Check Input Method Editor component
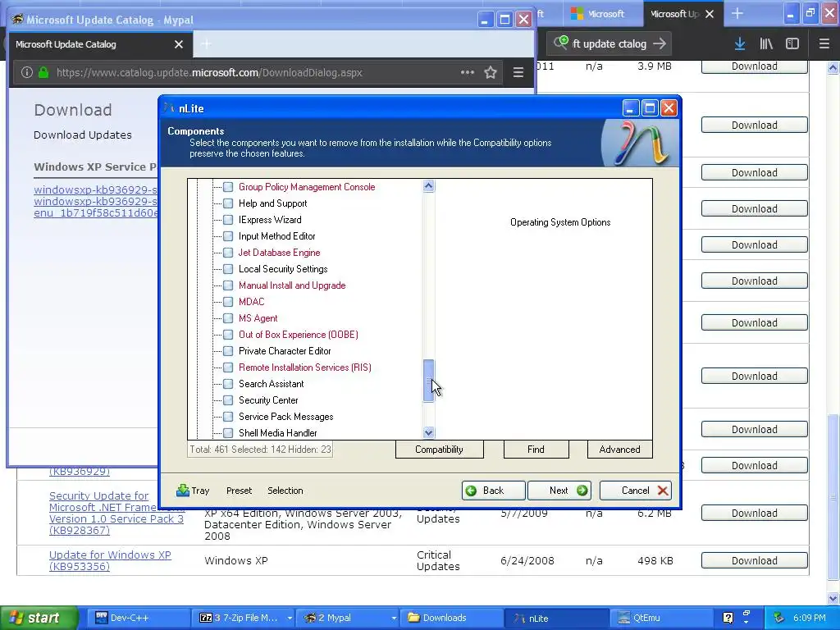The height and width of the screenshot is (630, 840). tap(228, 236)
